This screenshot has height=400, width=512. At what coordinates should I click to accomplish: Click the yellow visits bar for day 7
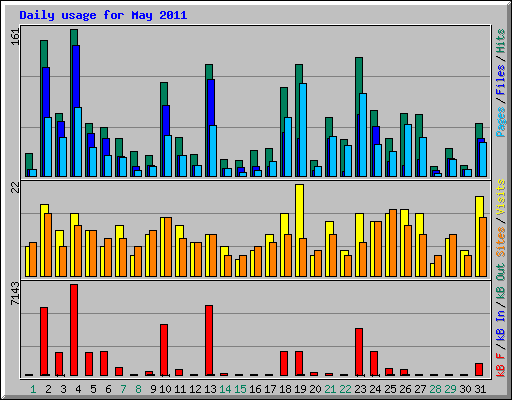click(x=119, y=232)
